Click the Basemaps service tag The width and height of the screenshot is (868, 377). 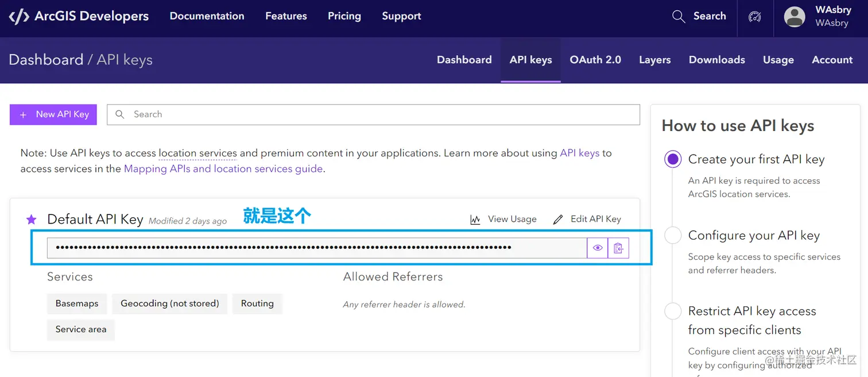pyautogui.click(x=77, y=303)
